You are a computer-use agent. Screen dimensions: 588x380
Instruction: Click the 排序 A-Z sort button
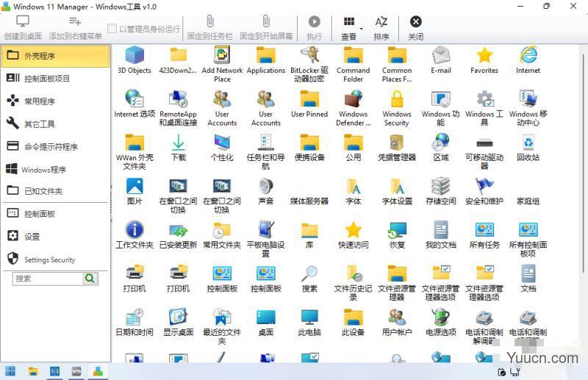point(381,28)
